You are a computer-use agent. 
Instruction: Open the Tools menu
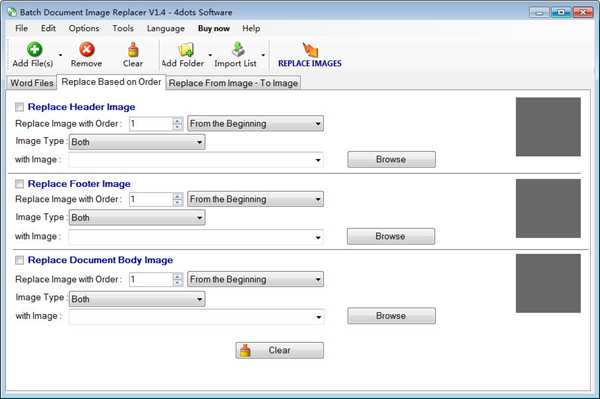click(x=123, y=28)
